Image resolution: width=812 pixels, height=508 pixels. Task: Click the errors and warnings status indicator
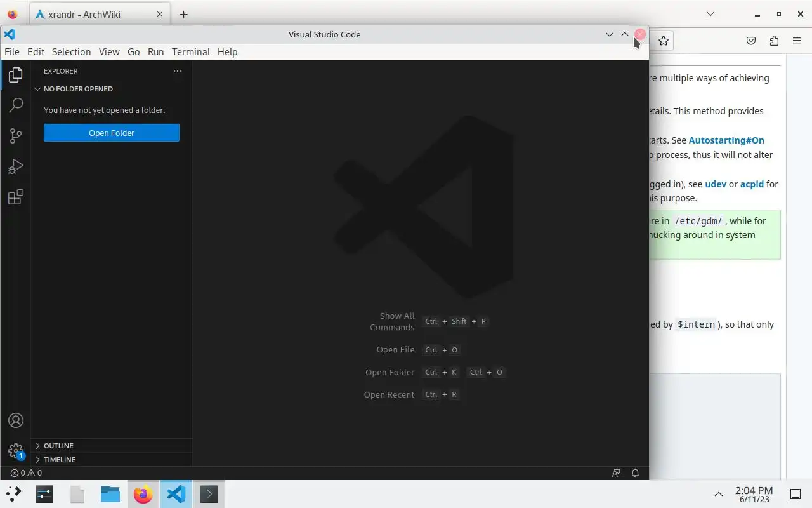[x=26, y=472]
